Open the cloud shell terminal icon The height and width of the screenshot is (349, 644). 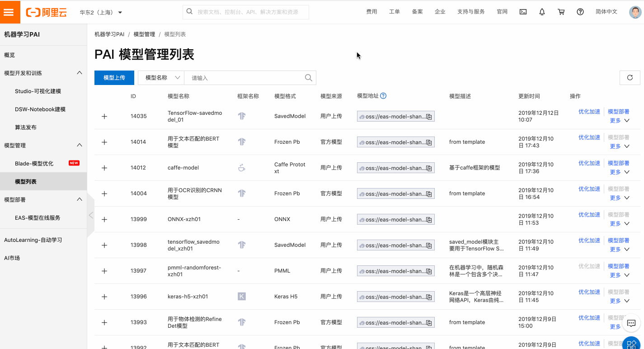coord(523,11)
